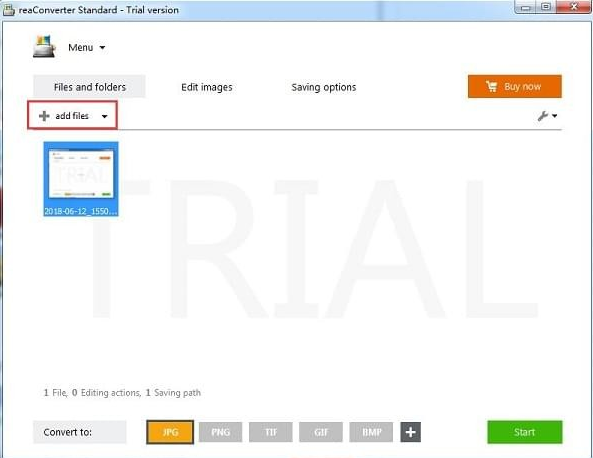593x458 pixels.
Task: Select JPG as the output format
Action: (170, 432)
